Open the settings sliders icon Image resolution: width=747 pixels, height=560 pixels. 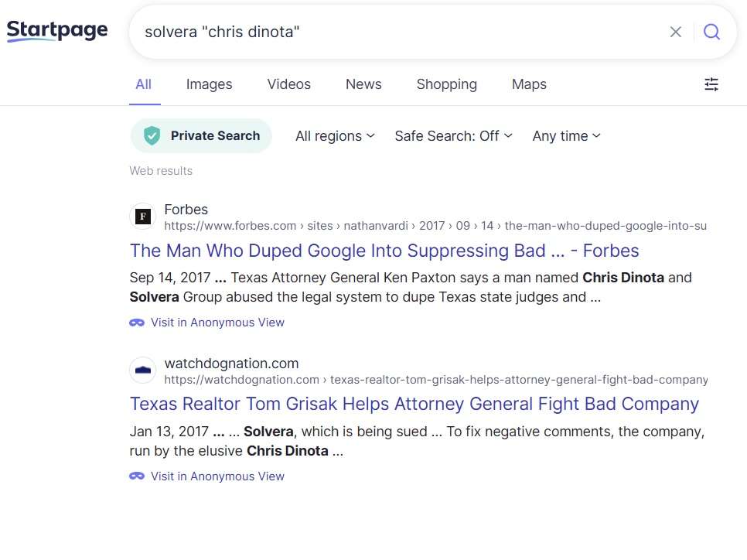711,84
